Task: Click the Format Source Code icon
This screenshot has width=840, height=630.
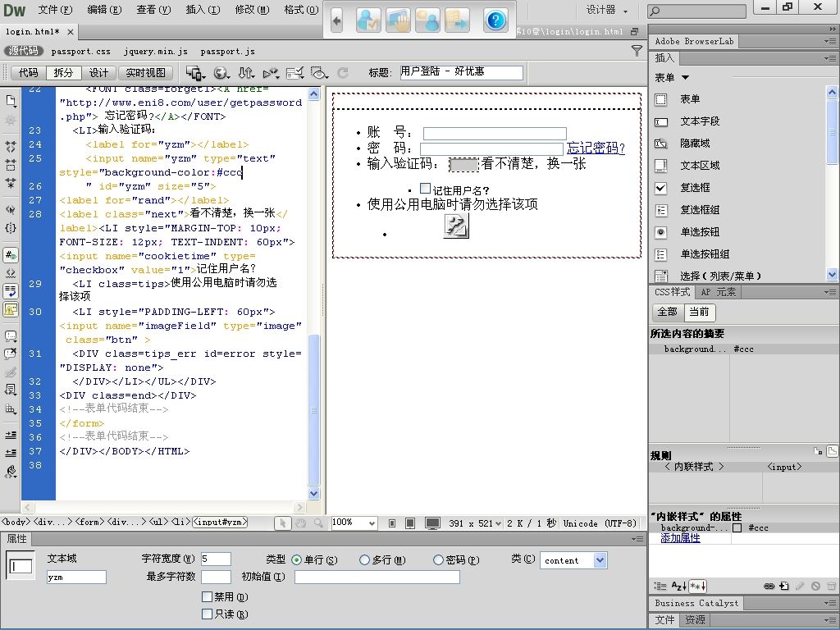Action: [x=10, y=472]
